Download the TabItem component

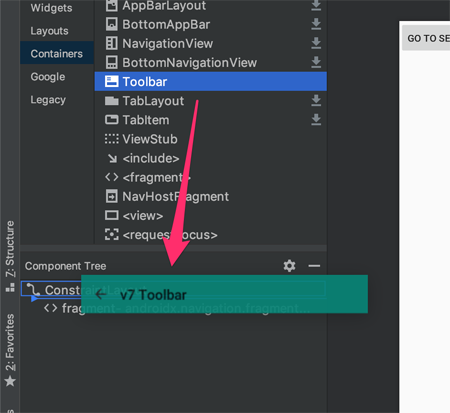point(316,120)
